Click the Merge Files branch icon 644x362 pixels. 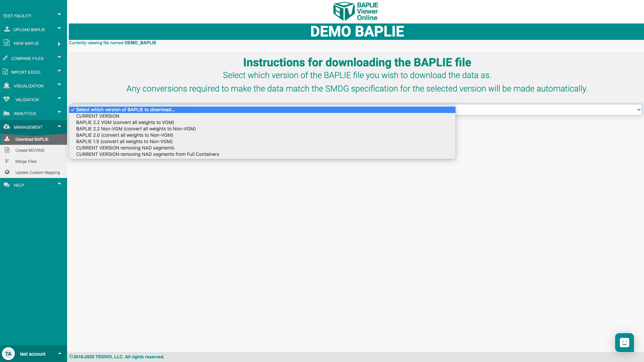pos(7,161)
